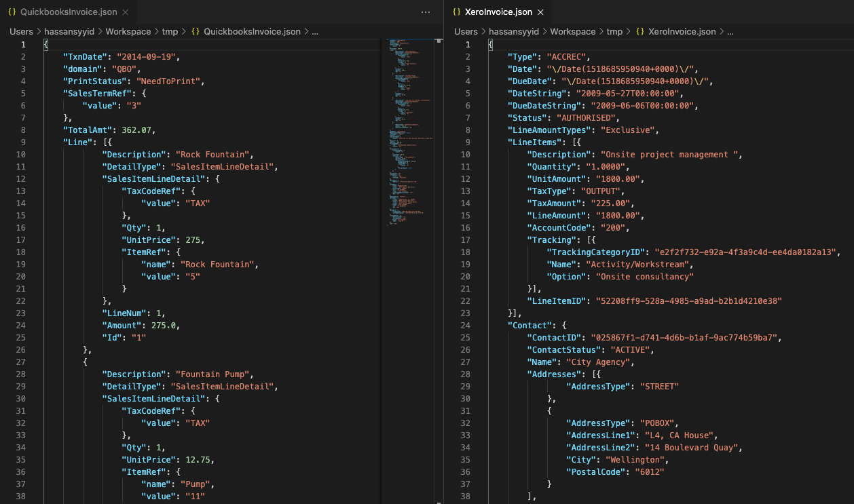Click the "Onsite project management" description
Viewport: 854px width, 504px height.
(669, 154)
